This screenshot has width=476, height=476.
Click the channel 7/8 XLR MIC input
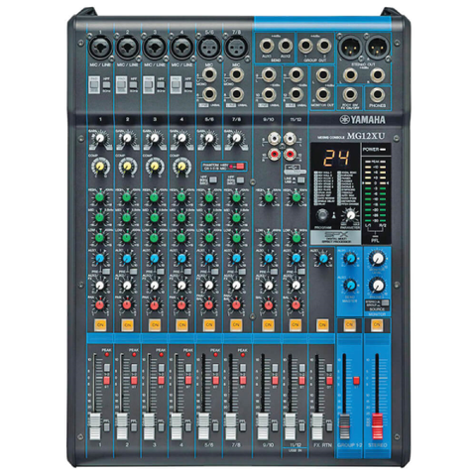point(236,47)
